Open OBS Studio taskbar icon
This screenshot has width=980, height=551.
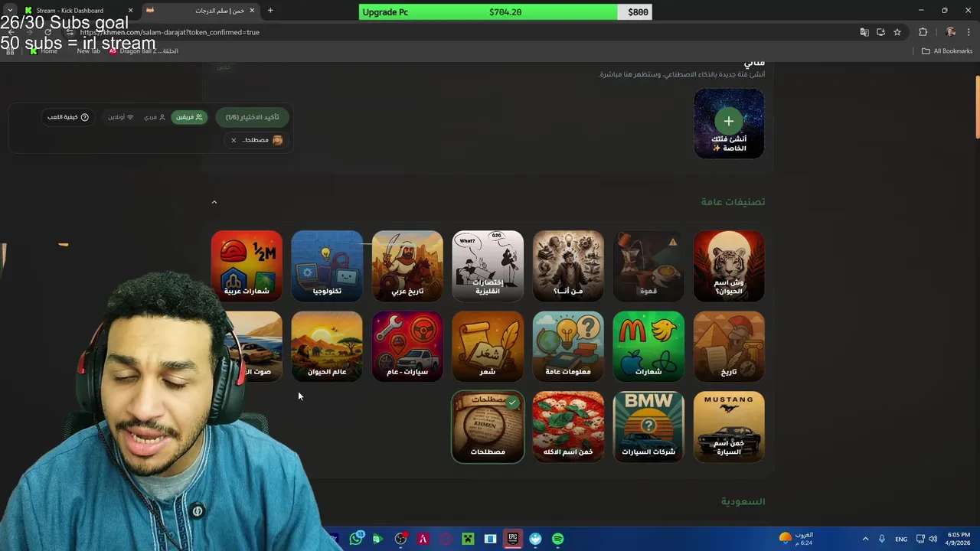pyautogui.click(x=400, y=539)
